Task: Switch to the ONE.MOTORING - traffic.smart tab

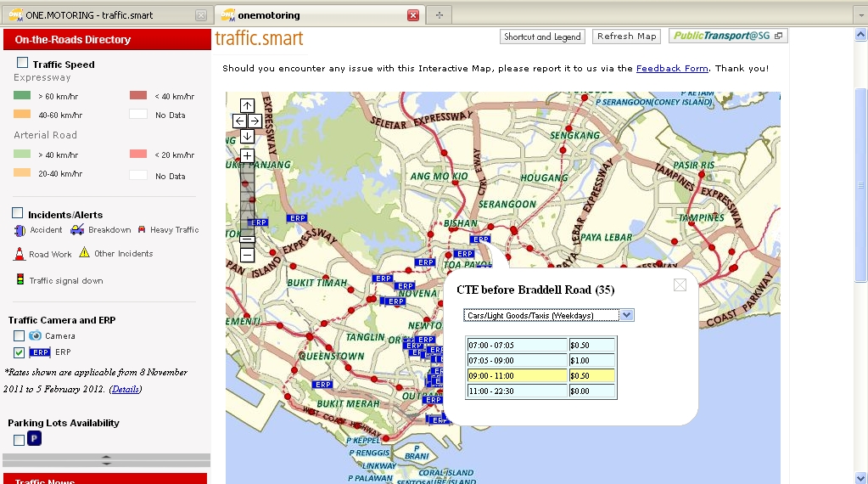Action: 108,15
